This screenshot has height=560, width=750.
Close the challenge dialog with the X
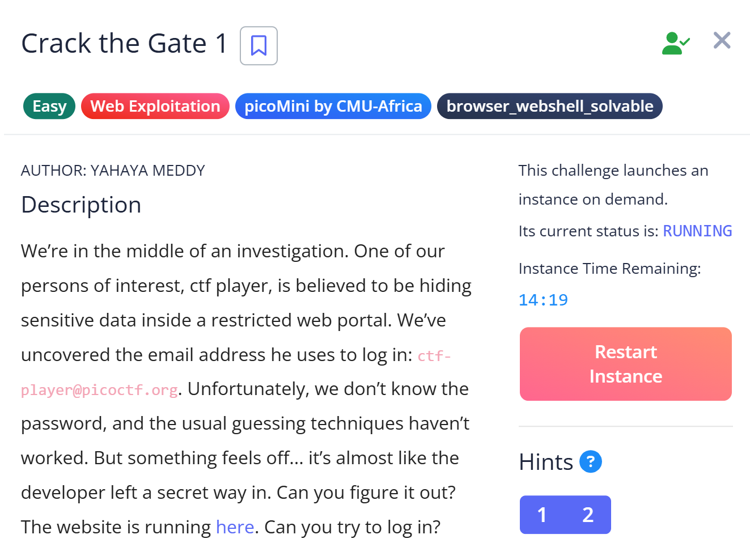(x=722, y=41)
